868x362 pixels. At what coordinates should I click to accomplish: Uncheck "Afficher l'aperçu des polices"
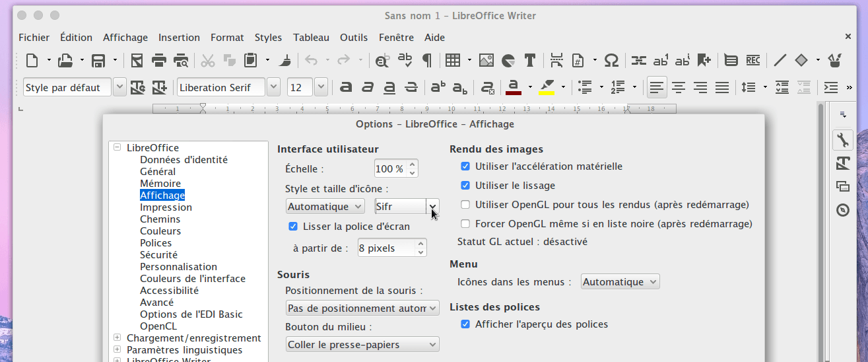465,324
